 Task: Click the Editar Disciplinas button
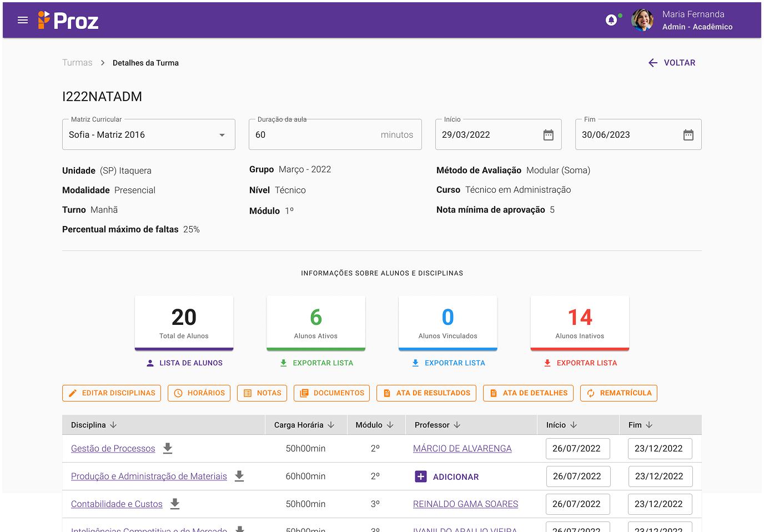tap(112, 393)
